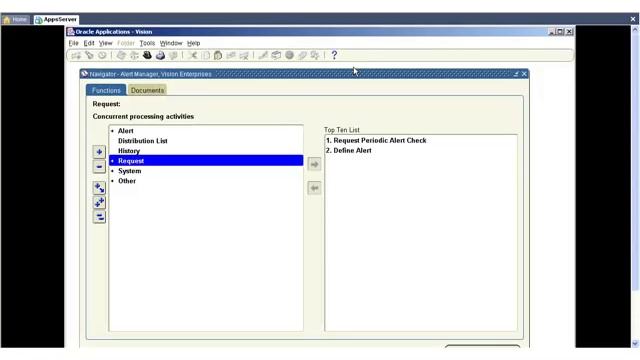Select '2. Define Alert' in Top Ten List
Image resolution: width=640 pixels, height=360 pixels.
(x=349, y=151)
